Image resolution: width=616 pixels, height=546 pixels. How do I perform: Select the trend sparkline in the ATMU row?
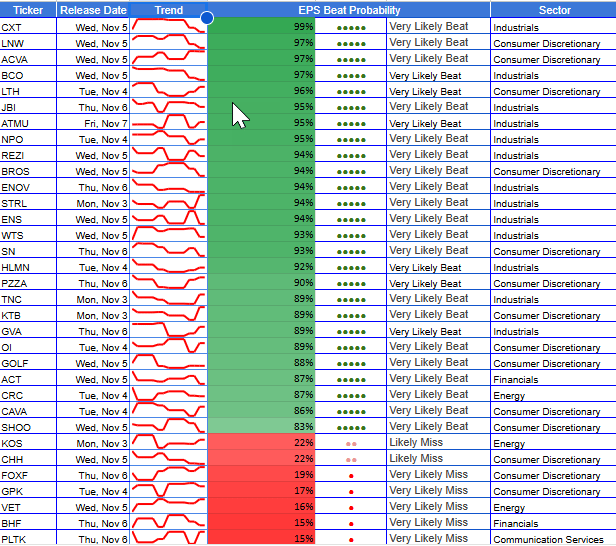pyautogui.click(x=169, y=122)
